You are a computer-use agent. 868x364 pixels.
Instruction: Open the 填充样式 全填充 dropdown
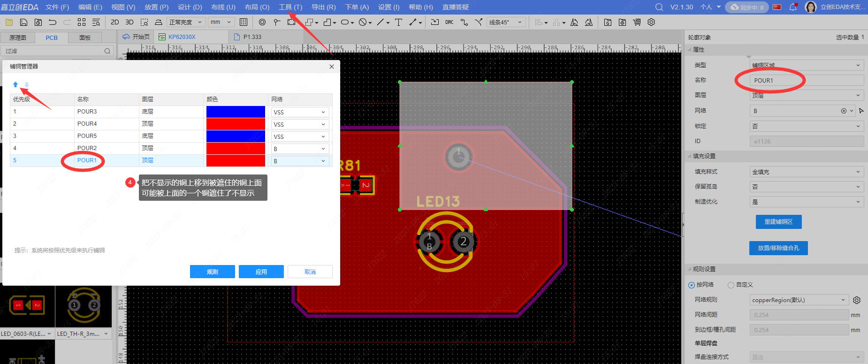(x=807, y=172)
